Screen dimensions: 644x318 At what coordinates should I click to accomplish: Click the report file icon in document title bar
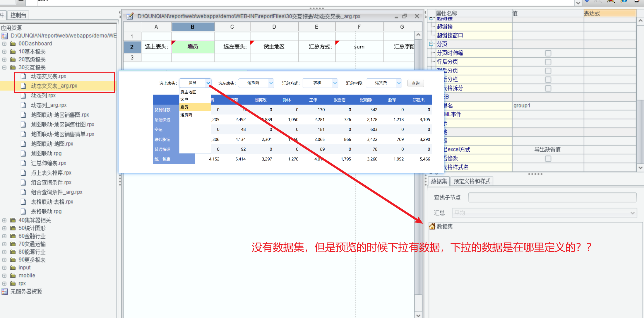pos(130,16)
